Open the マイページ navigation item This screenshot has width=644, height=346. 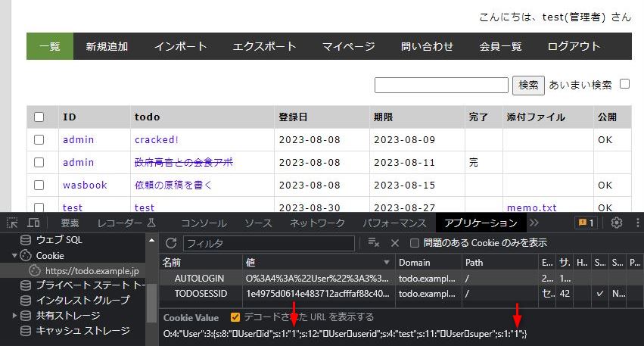tap(348, 46)
